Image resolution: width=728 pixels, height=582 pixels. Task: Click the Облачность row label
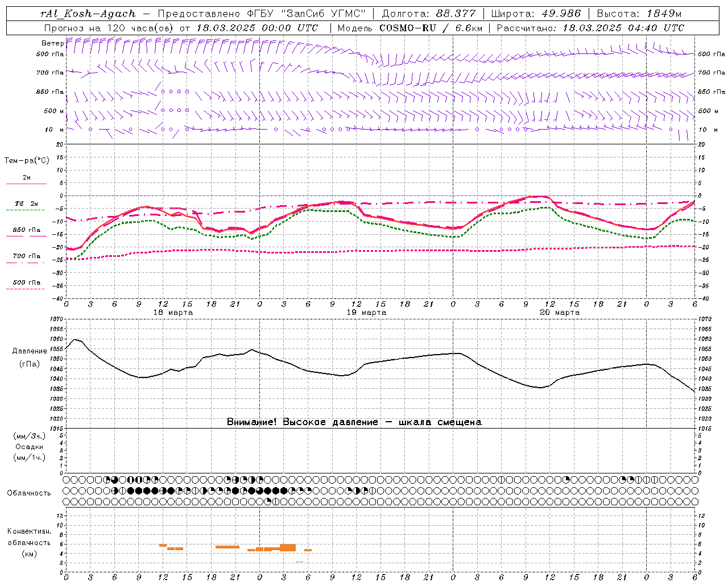[29, 493]
